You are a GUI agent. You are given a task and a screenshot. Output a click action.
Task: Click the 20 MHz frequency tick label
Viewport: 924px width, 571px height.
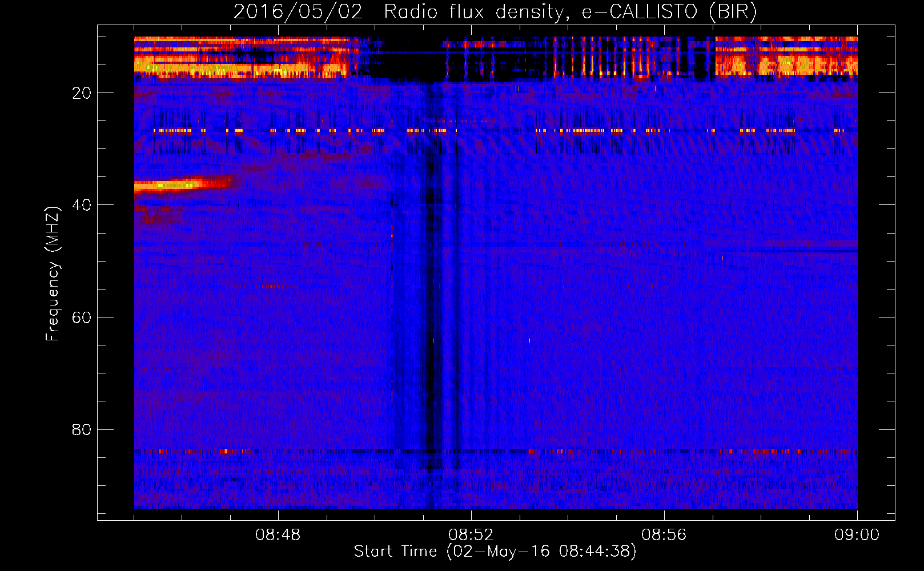click(82, 93)
